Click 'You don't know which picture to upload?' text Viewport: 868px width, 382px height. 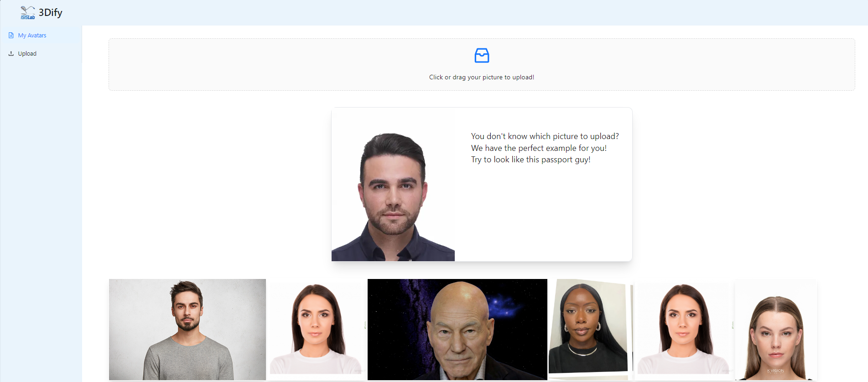coord(545,136)
